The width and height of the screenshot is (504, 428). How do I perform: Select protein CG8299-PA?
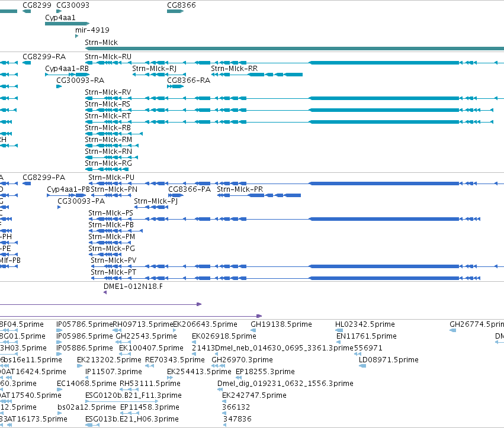point(44,178)
